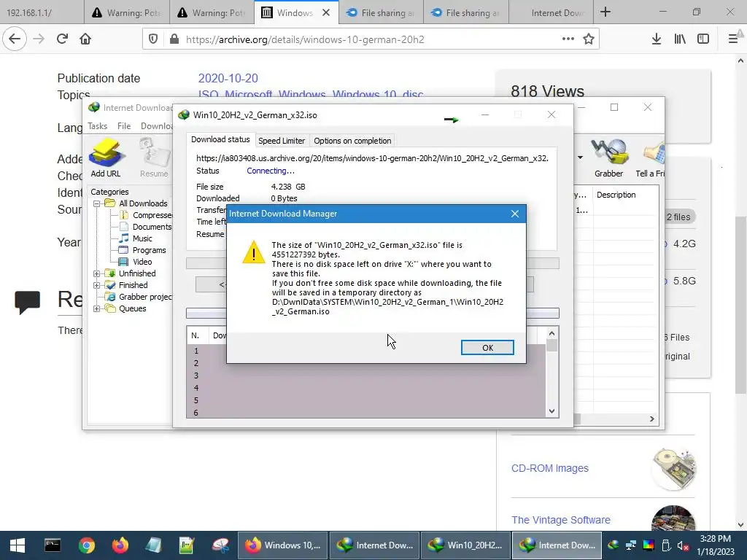Open Chrome from the taskbar
The height and width of the screenshot is (560, 747).
tap(87, 545)
